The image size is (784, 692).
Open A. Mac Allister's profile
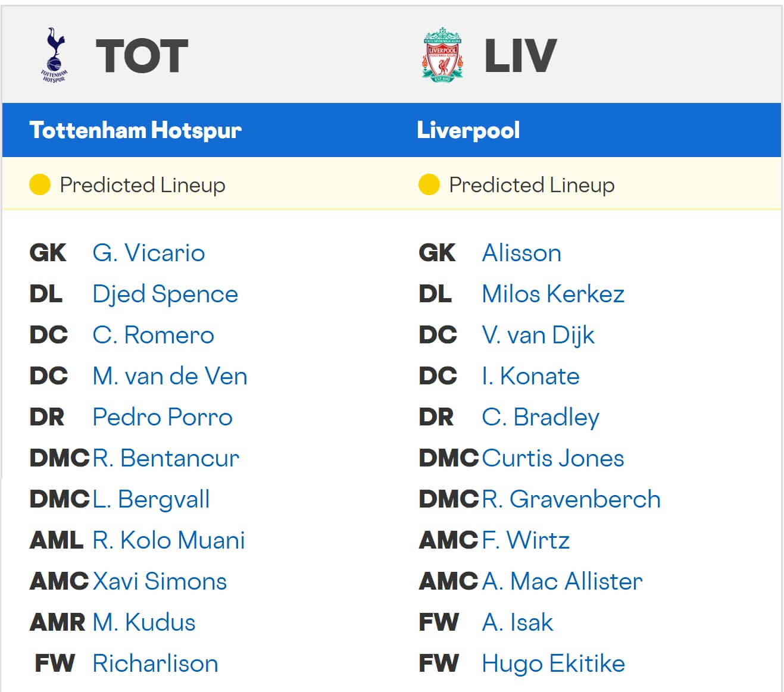(562, 581)
